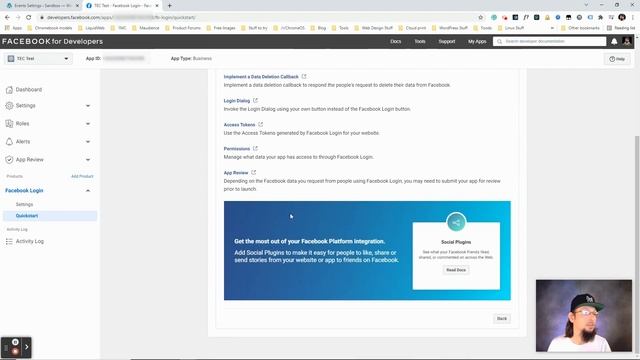Click the Add Product link

(x=82, y=176)
